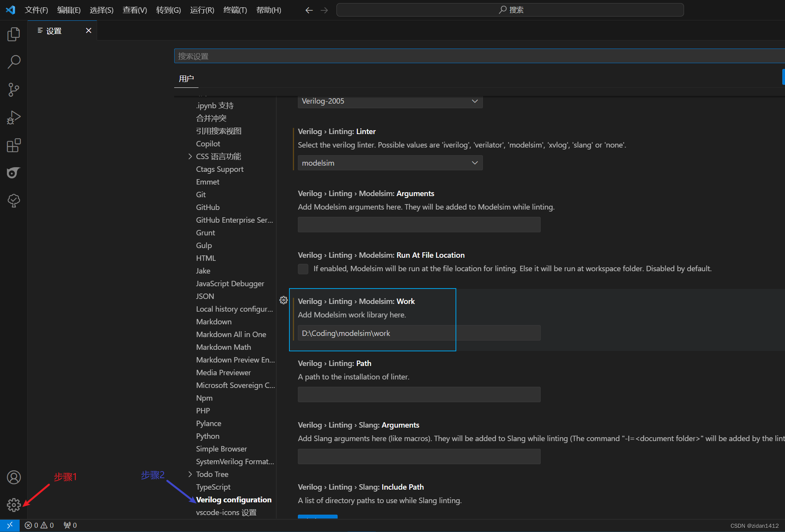
Task: Click the ports indicator in the status bar
Action: 69,525
